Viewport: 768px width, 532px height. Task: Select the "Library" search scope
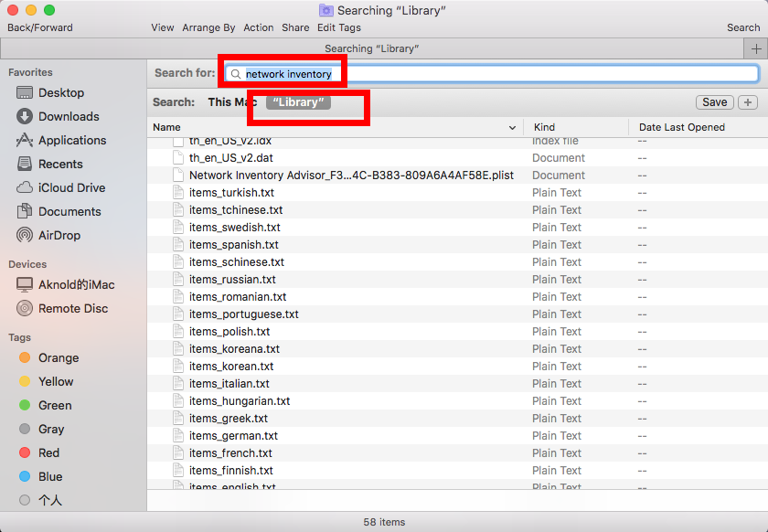click(x=298, y=102)
